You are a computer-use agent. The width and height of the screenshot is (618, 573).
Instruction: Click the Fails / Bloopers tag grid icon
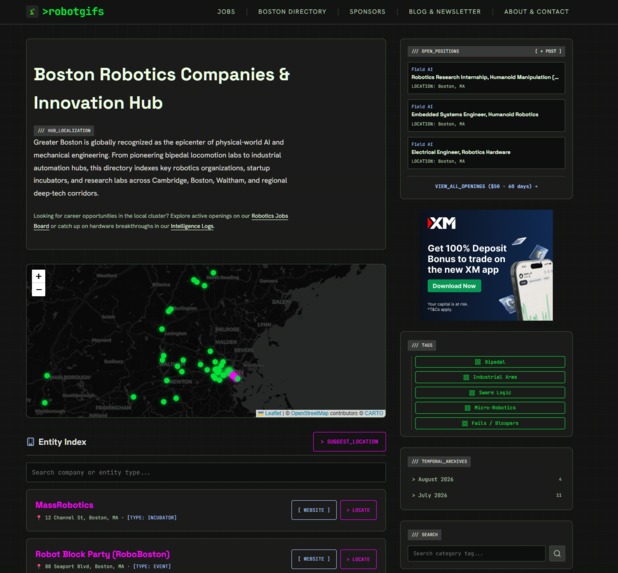465,423
